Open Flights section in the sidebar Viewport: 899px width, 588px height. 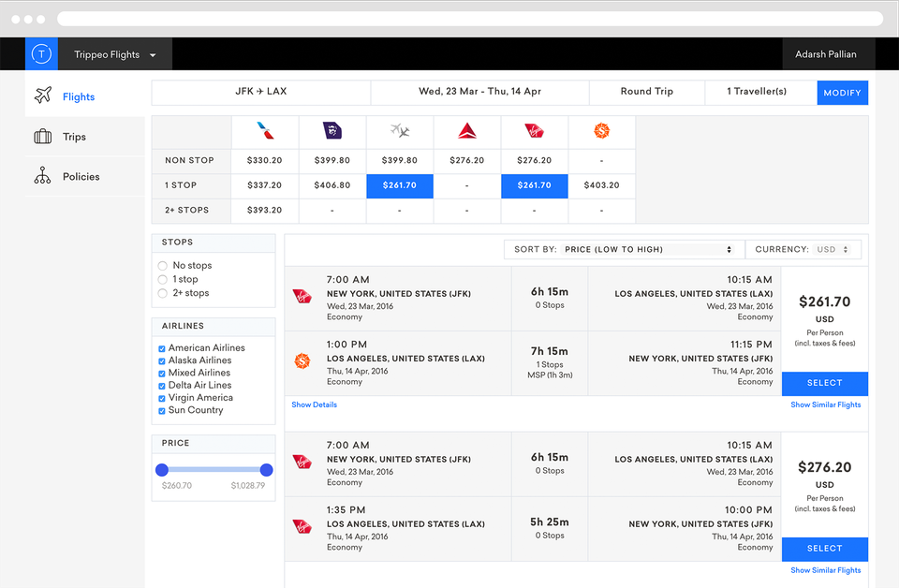click(79, 96)
